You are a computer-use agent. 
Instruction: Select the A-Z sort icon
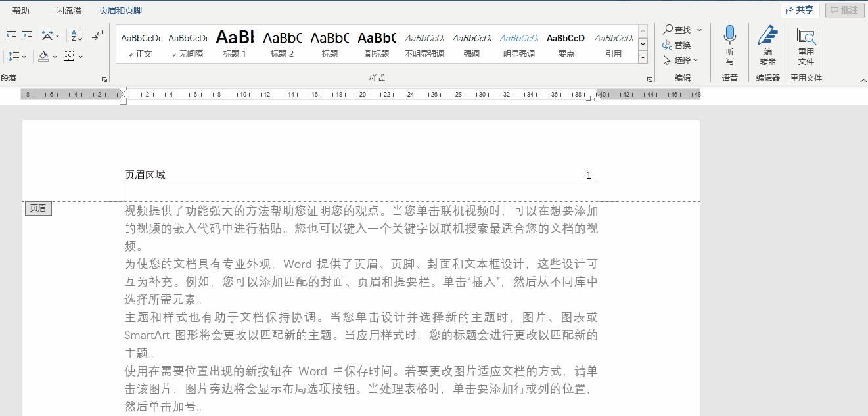(76, 35)
